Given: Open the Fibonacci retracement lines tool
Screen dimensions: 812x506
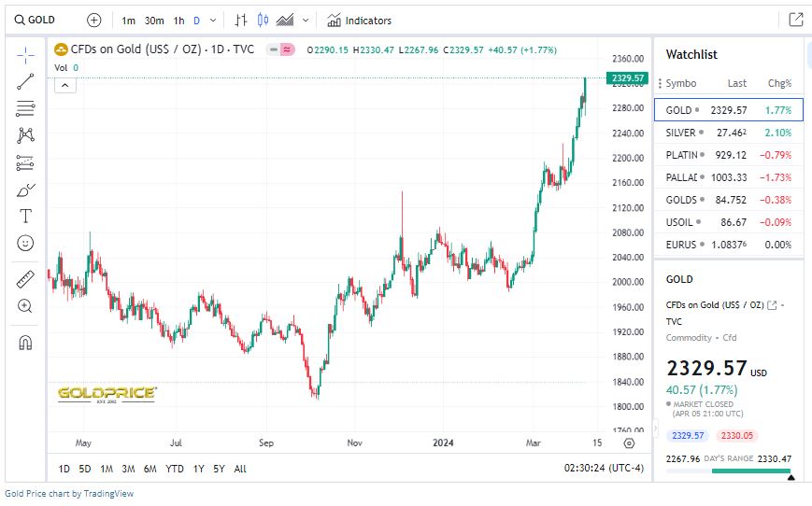Looking at the screenshot, I should pyautogui.click(x=25, y=108).
